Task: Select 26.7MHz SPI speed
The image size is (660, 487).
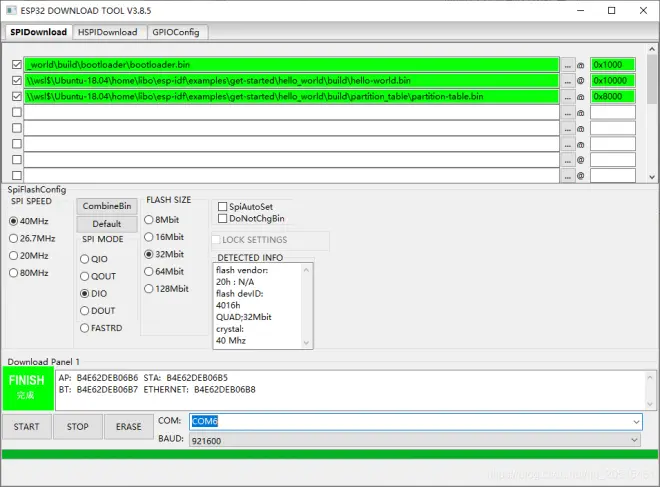Action: click(x=13, y=238)
